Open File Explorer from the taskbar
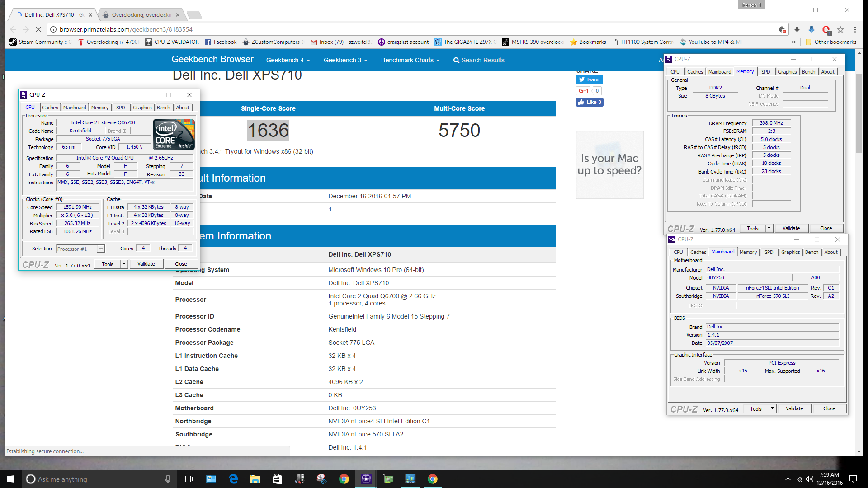The image size is (868, 488). [x=255, y=479]
